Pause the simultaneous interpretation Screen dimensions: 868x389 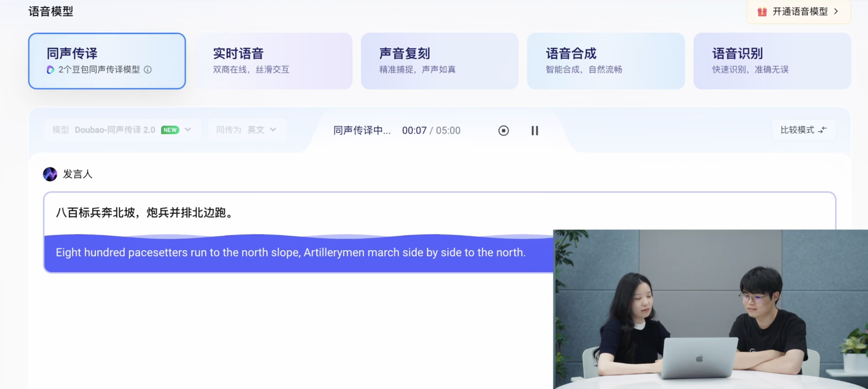pyautogui.click(x=535, y=131)
